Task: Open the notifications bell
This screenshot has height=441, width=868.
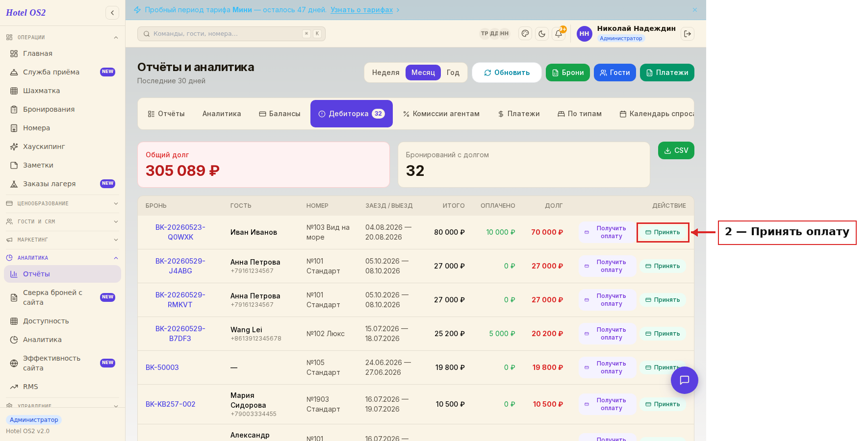Action: [x=559, y=34]
